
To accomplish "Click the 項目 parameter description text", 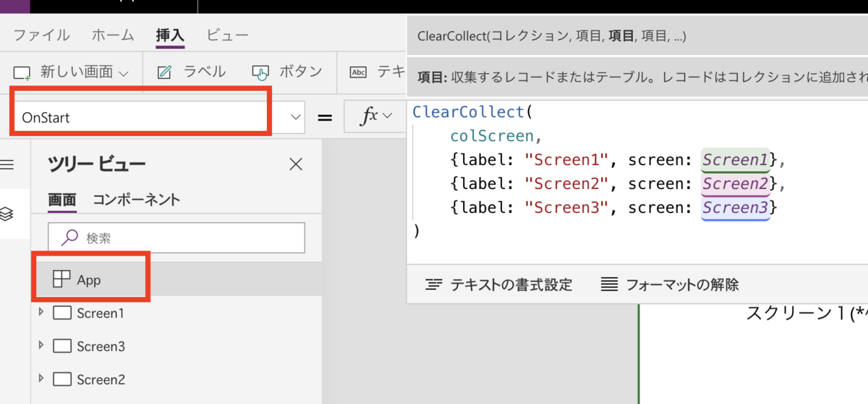I will 642,76.
